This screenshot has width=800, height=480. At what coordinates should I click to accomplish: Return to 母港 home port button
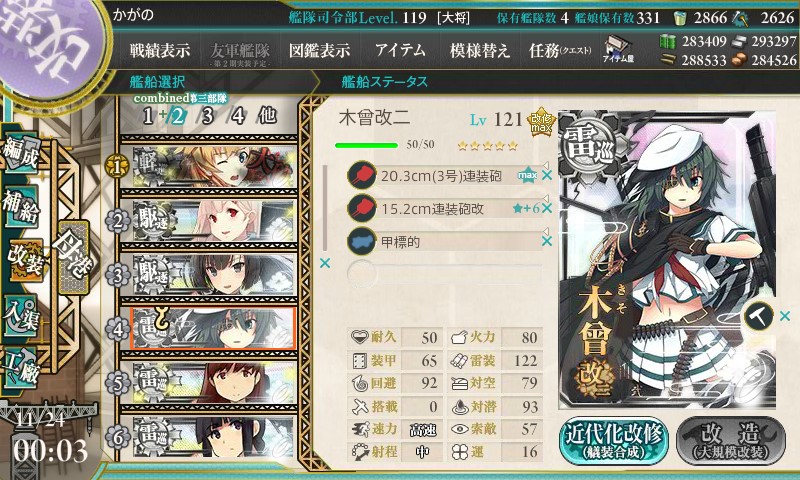coord(74,257)
